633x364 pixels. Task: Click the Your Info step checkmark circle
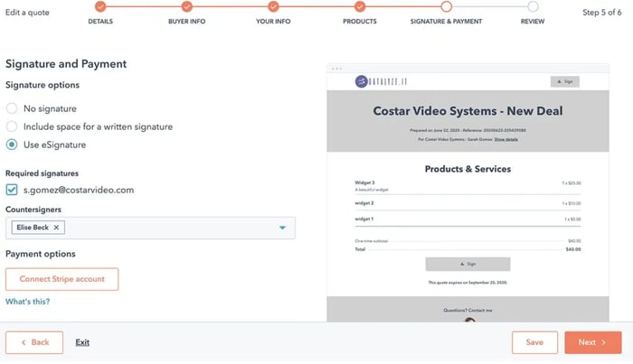click(x=272, y=6)
